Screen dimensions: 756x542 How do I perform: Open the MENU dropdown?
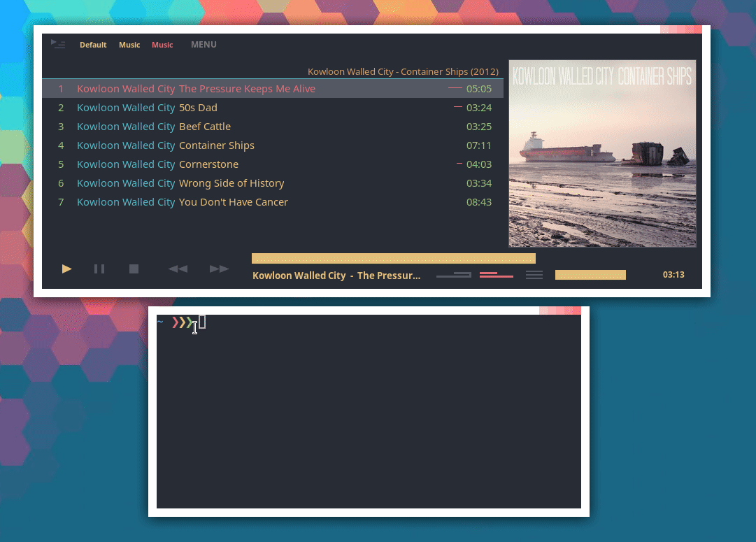[x=204, y=44]
